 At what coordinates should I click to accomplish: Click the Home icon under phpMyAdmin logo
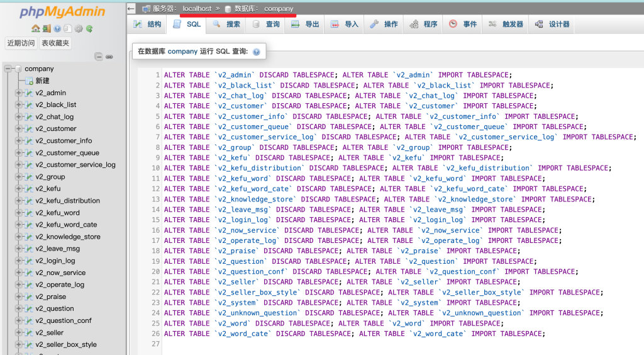[36, 29]
